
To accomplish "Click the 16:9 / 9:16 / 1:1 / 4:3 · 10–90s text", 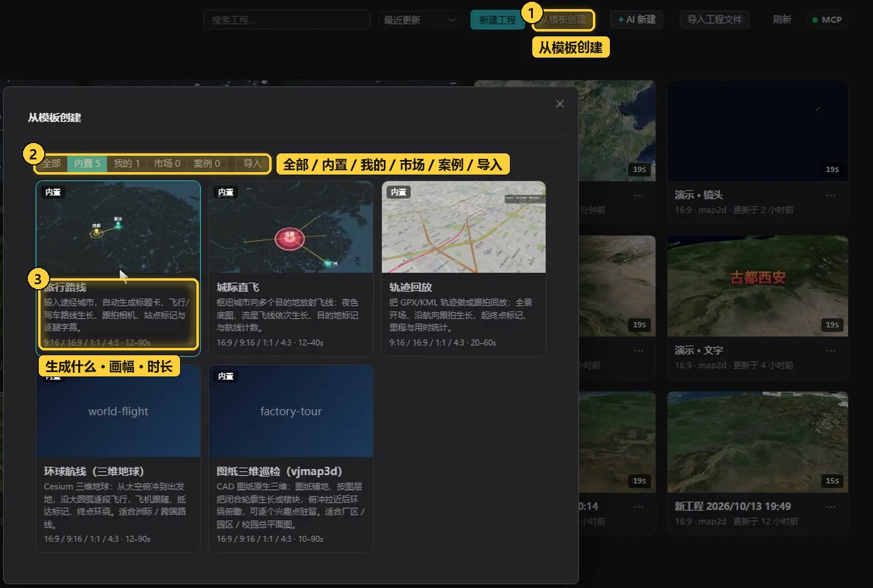I will [270, 539].
